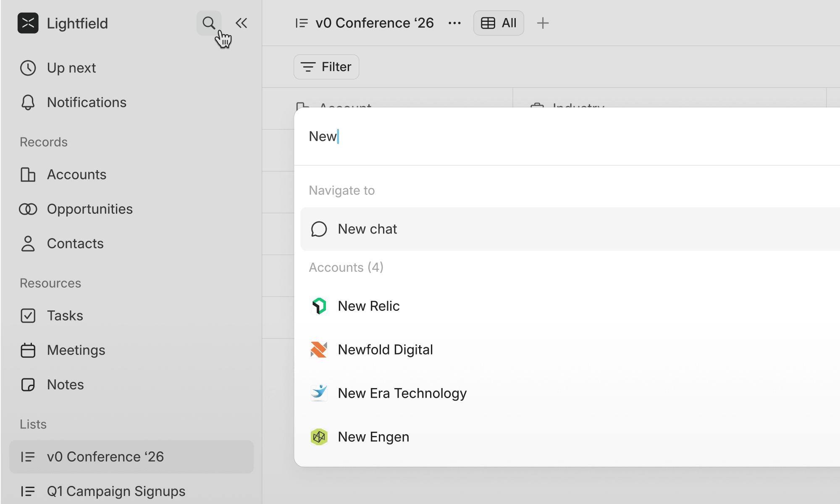Open Notes in sidebar
Screen dimensions: 840x504
[65, 385]
